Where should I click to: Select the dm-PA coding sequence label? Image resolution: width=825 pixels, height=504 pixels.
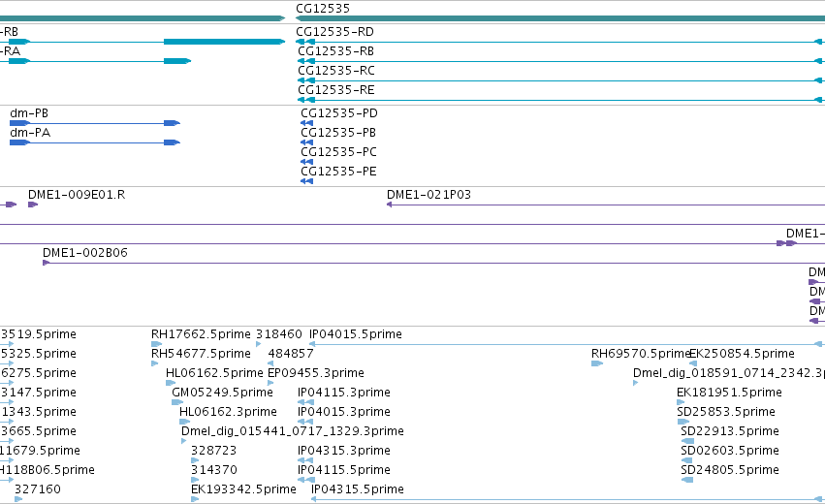point(30,133)
